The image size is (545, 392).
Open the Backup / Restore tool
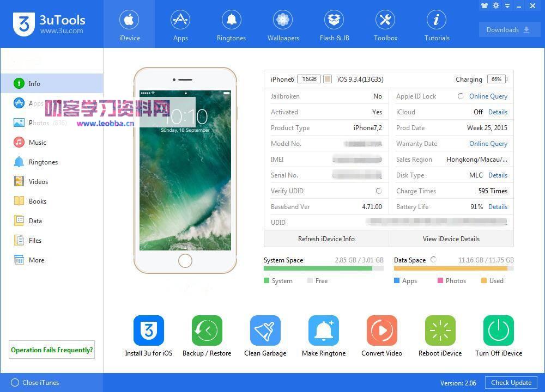coord(207,330)
